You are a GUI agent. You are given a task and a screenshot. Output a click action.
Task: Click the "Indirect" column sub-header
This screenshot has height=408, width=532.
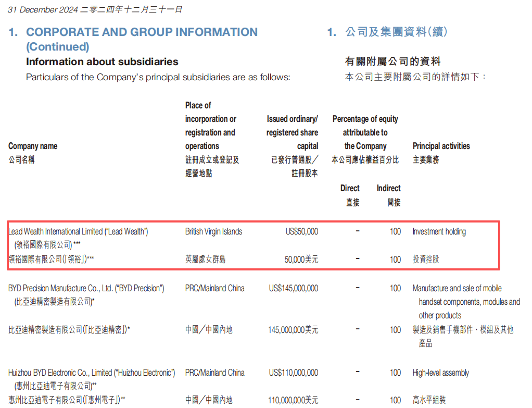pyautogui.click(x=388, y=188)
